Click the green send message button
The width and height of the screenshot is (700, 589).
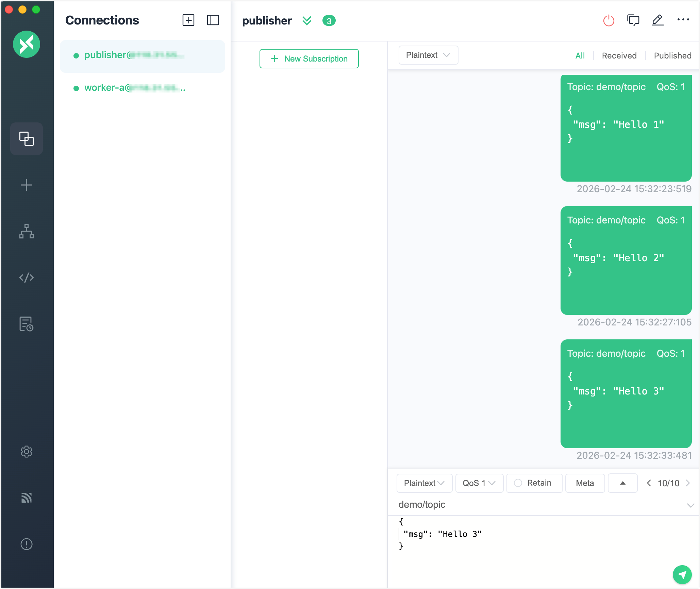pos(682,574)
